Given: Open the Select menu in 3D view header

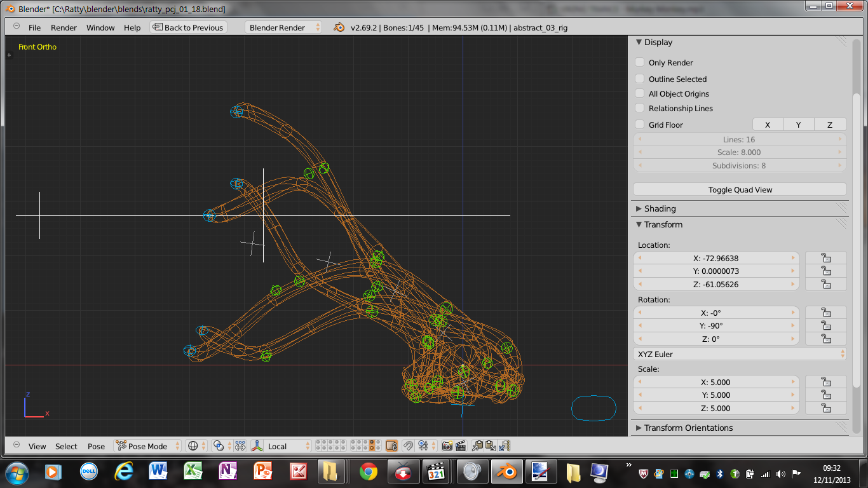Looking at the screenshot, I should (66, 446).
